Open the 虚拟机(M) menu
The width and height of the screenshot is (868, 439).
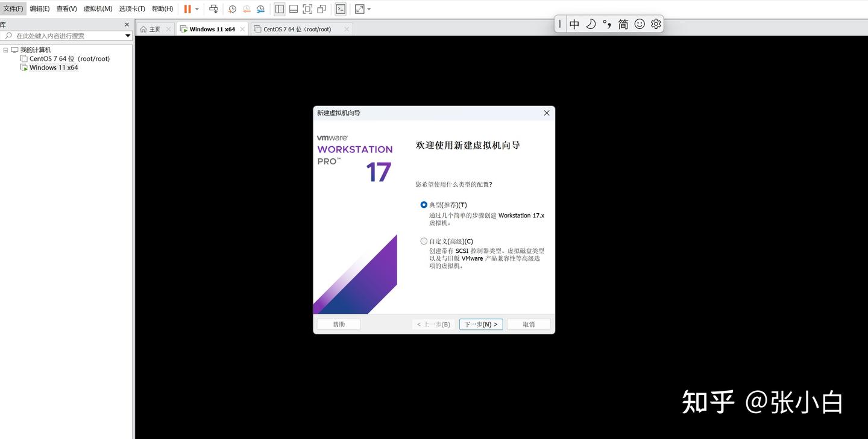click(98, 9)
